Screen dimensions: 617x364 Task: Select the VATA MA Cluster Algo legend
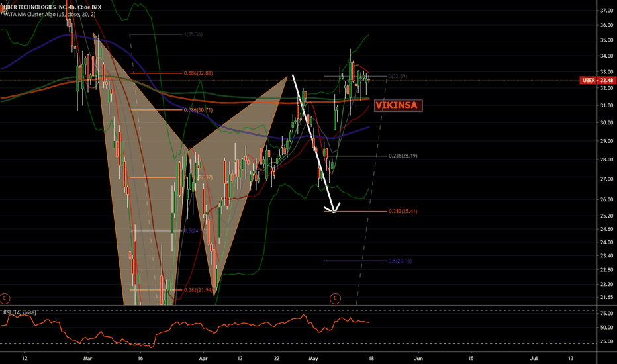point(49,14)
